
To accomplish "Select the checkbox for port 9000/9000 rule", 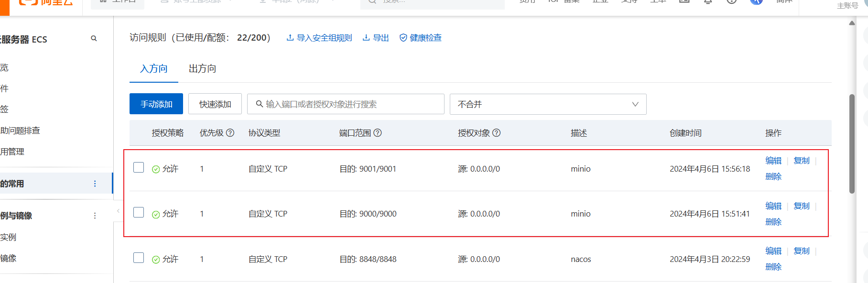I will click(x=139, y=212).
